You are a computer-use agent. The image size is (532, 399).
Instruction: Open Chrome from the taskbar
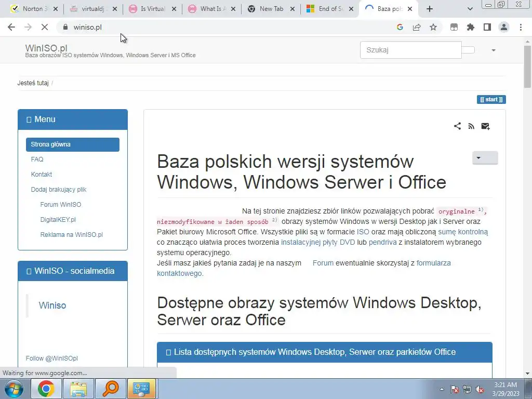point(46,389)
